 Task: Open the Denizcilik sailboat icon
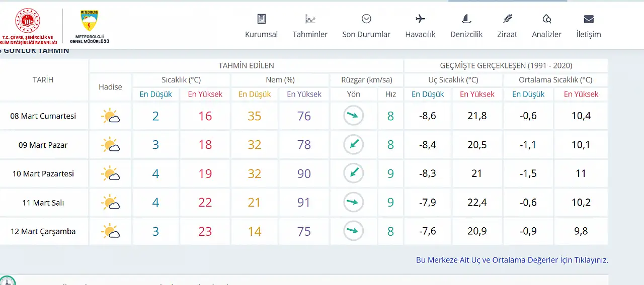point(466,19)
